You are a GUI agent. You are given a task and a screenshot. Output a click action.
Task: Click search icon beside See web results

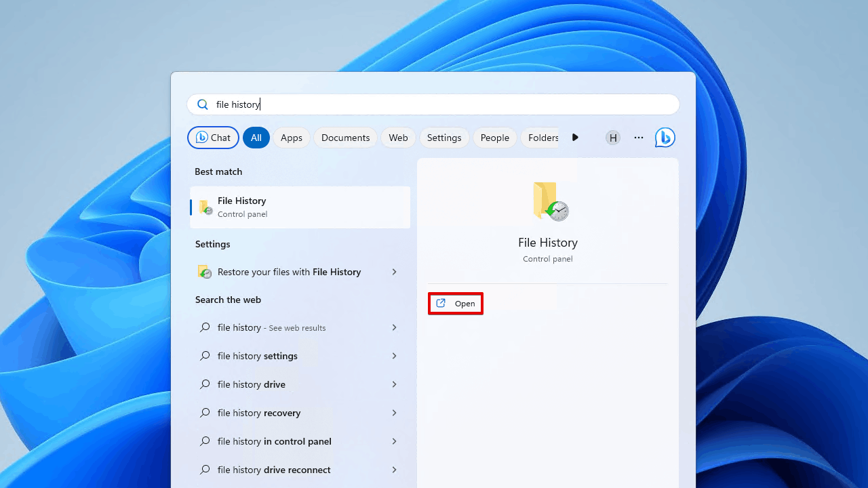click(x=205, y=327)
